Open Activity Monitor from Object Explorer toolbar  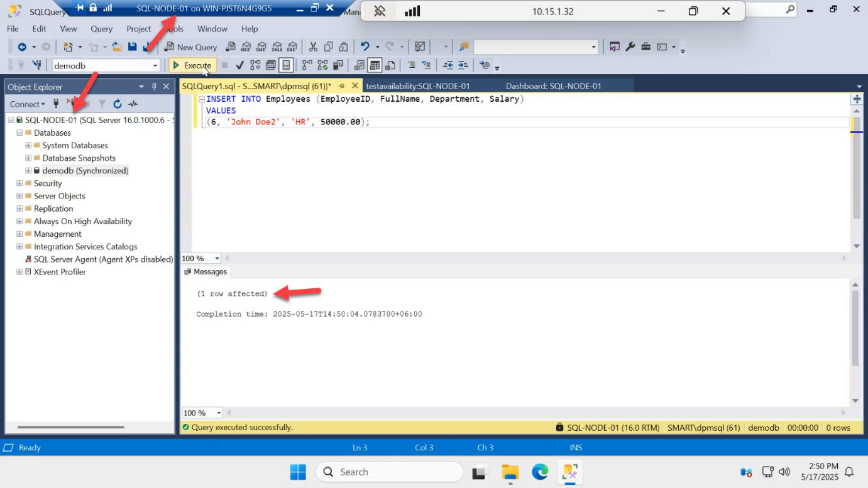coord(133,104)
